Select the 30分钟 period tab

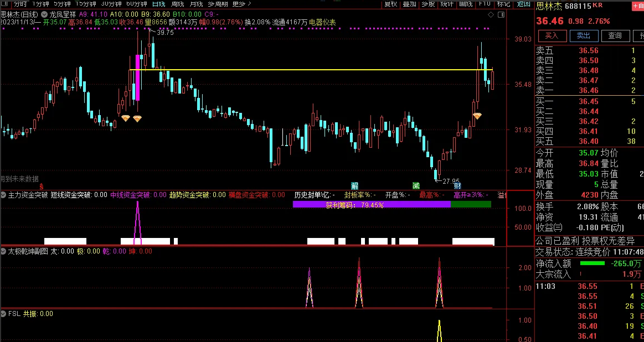point(111,4)
